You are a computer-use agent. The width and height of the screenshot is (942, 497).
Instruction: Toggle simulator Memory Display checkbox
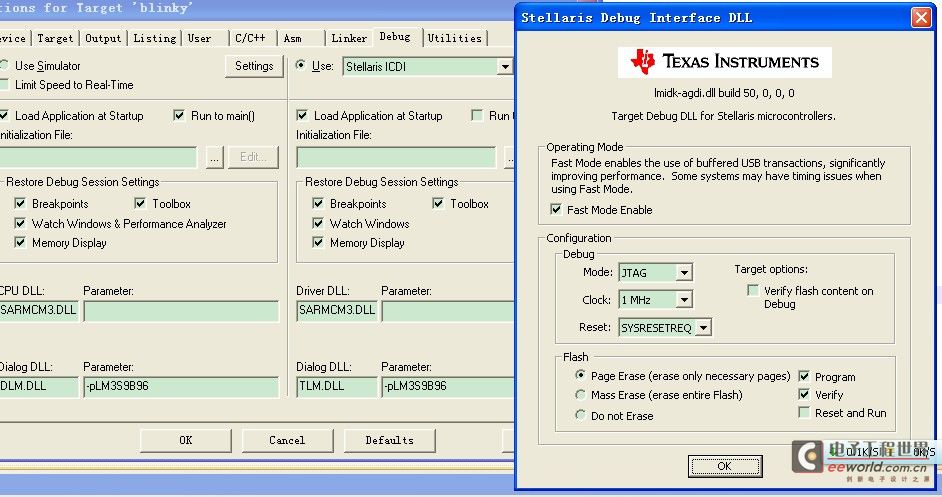[20, 242]
